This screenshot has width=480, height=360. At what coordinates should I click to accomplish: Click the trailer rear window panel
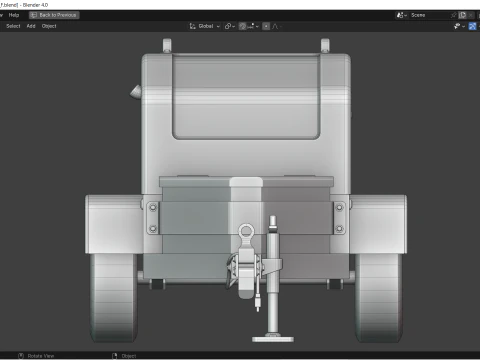click(x=246, y=97)
